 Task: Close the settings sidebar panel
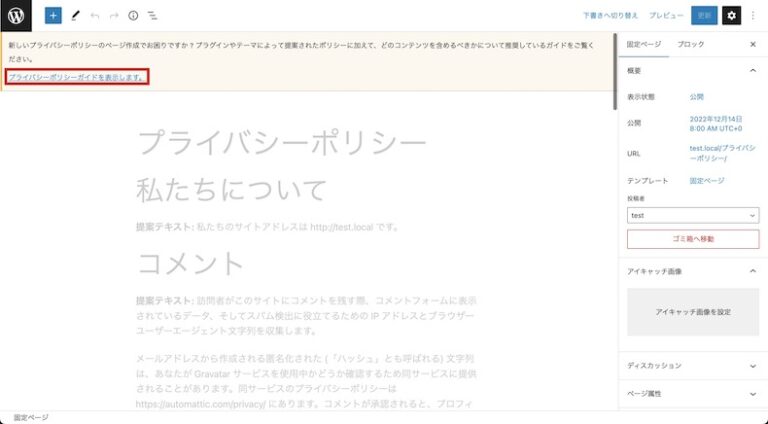pos(752,45)
